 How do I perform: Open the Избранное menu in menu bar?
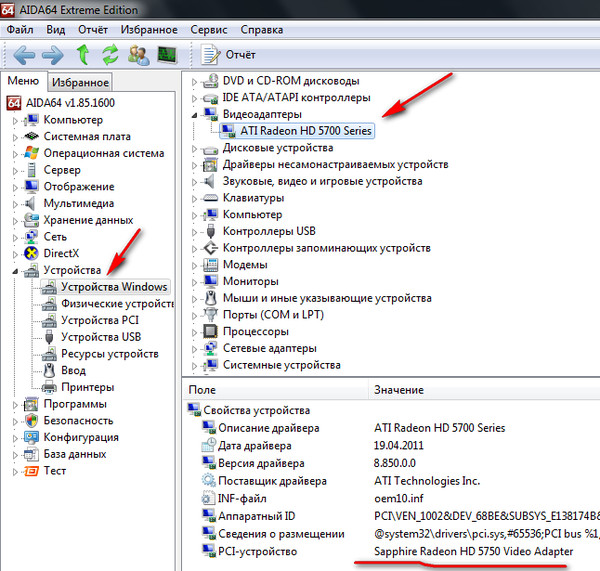pos(149,30)
